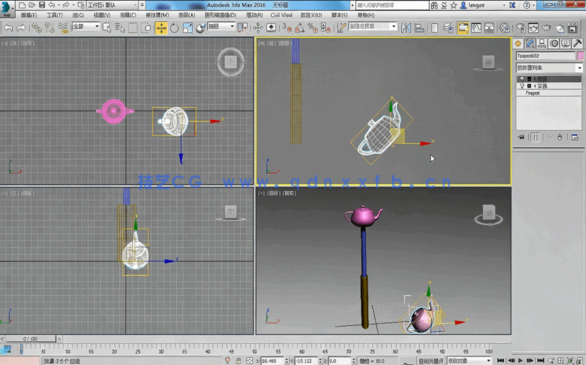Open the Align tool
586x365 pixels.
tap(419, 28)
